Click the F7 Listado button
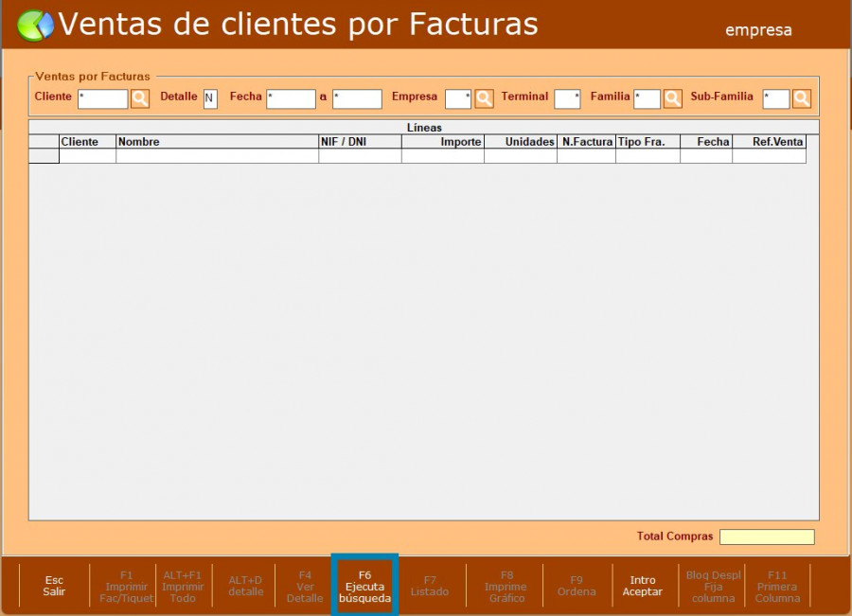The image size is (852, 616). (430, 586)
